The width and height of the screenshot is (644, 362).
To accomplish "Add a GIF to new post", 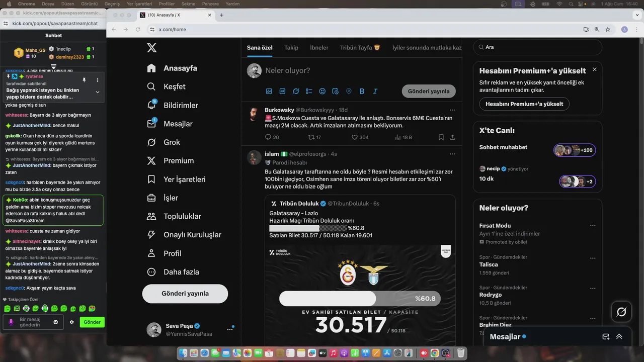I will (282, 91).
